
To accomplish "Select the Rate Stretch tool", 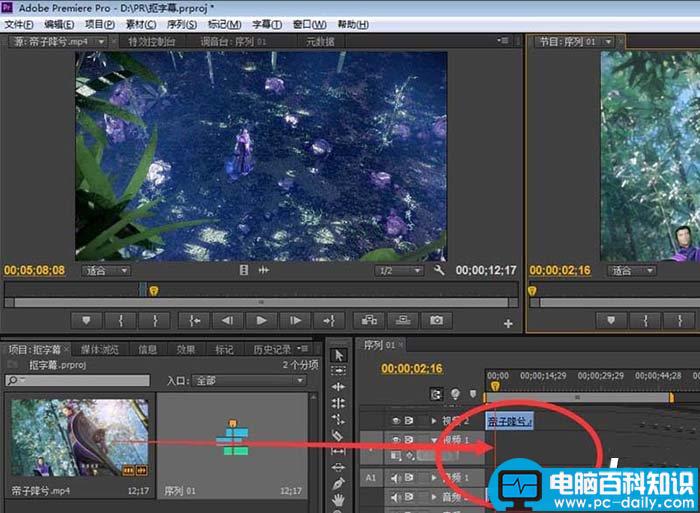I will pyautogui.click(x=338, y=419).
